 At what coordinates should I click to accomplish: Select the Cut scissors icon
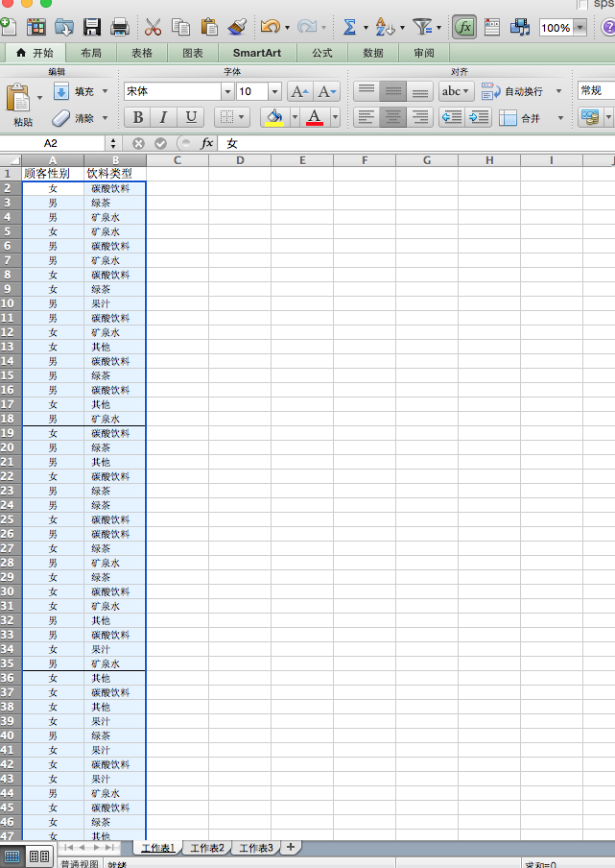153,27
